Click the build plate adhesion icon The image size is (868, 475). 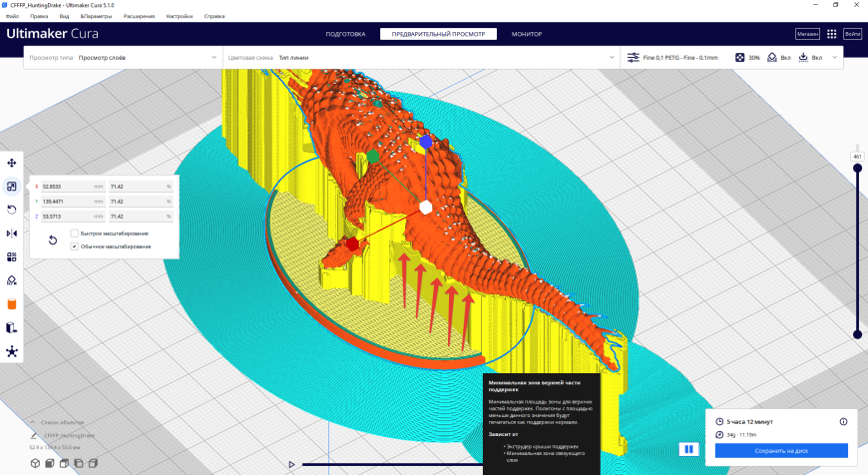click(x=803, y=58)
